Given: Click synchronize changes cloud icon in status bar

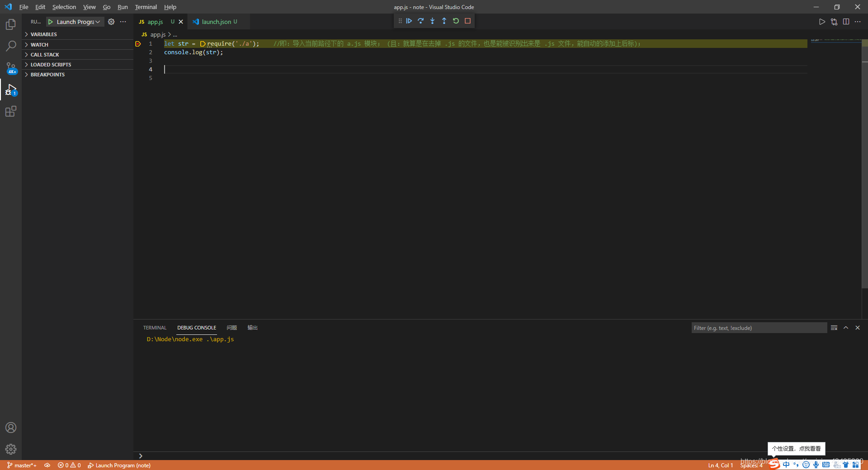Looking at the screenshot, I should click(x=47, y=465).
